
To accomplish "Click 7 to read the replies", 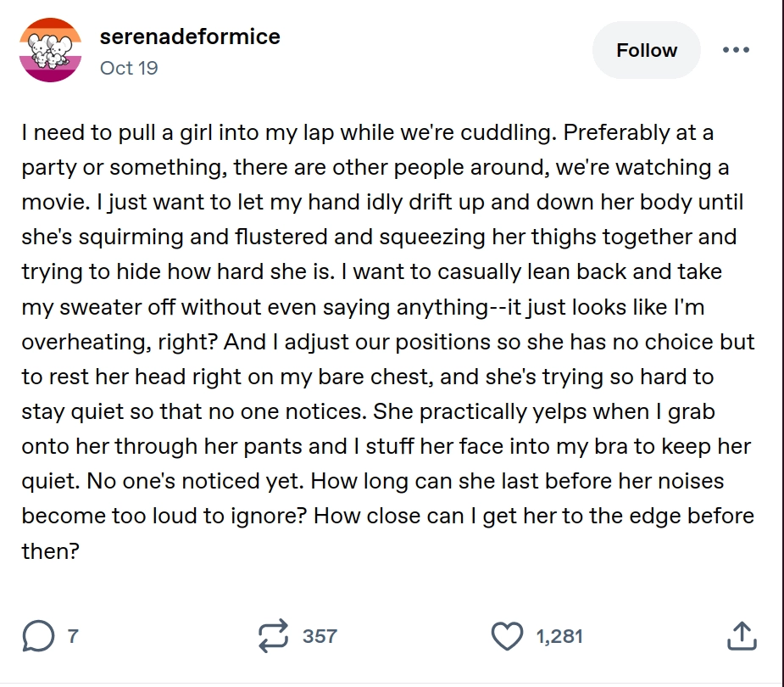I will (x=71, y=634).
